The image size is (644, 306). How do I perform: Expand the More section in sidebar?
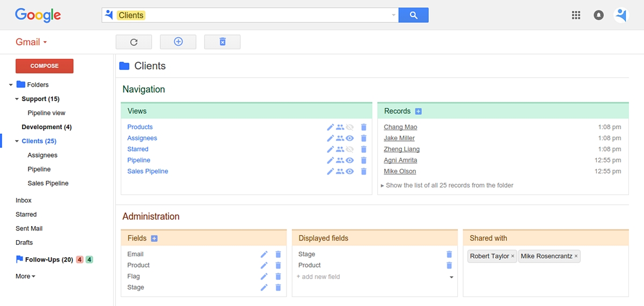(x=25, y=277)
